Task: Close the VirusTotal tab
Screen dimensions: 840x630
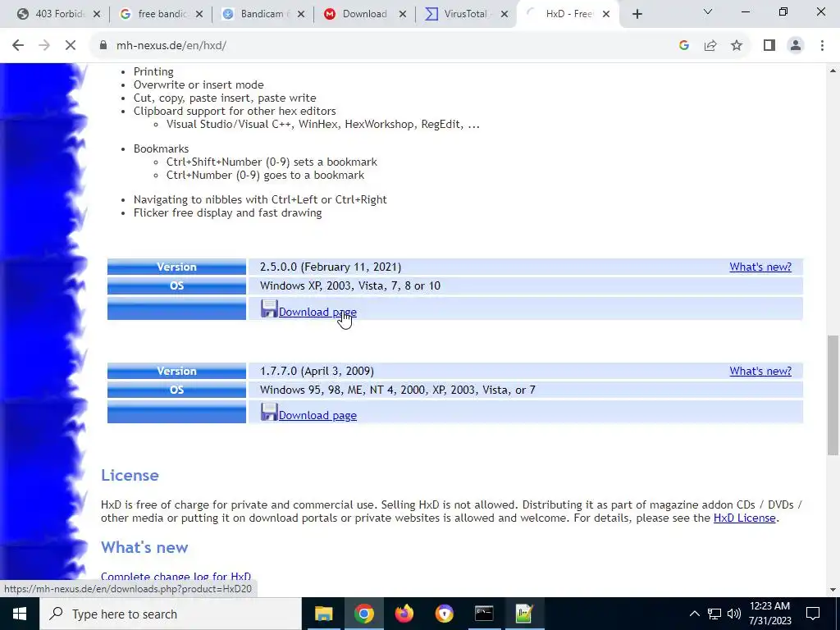Action: (504, 15)
